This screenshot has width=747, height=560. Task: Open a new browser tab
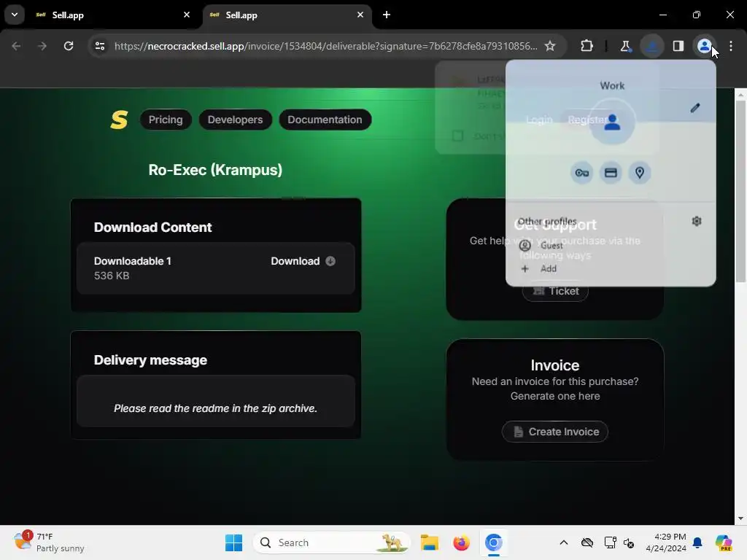(387, 15)
